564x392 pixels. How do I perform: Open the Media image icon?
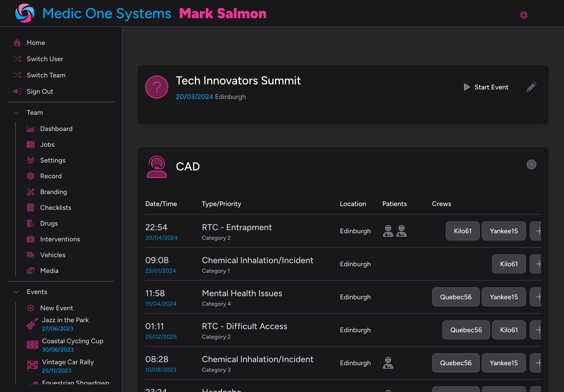pos(30,270)
